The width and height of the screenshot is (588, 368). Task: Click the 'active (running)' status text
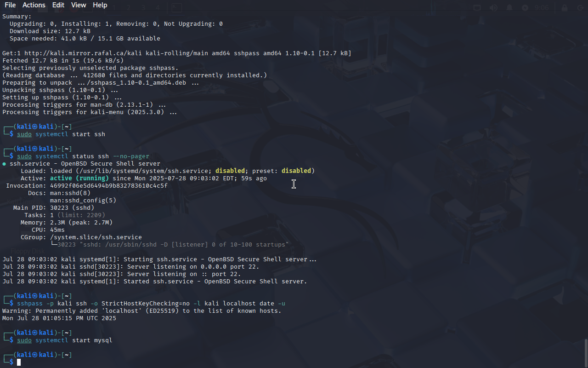(x=79, y=178)
